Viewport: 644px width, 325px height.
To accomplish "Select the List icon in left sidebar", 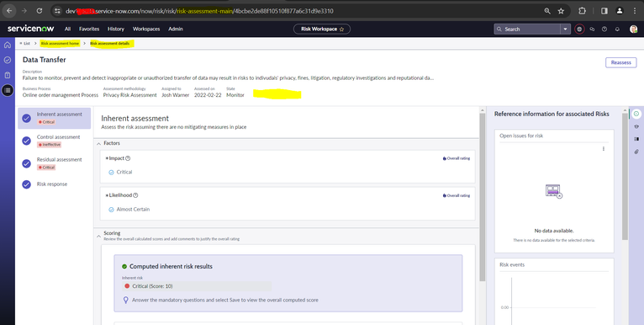I will [8, 90].
